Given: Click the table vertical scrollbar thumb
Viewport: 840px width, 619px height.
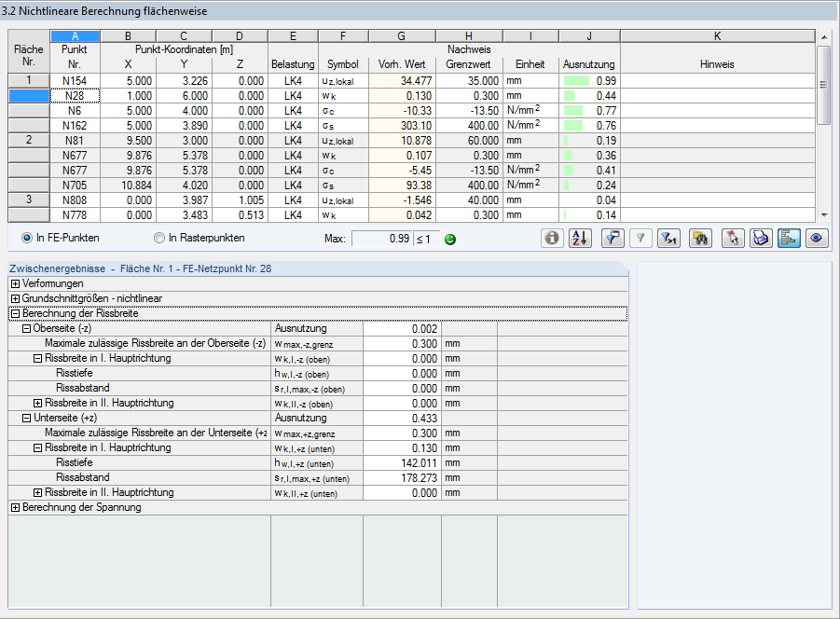Looking at the screenshot, I should [x=824, y=85].
